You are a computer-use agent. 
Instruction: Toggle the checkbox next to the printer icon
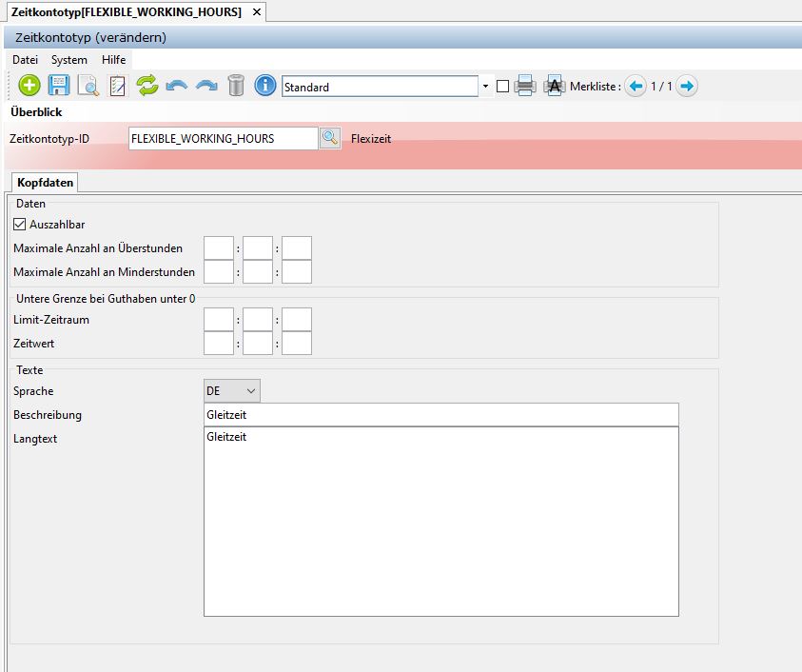point(502,87)
